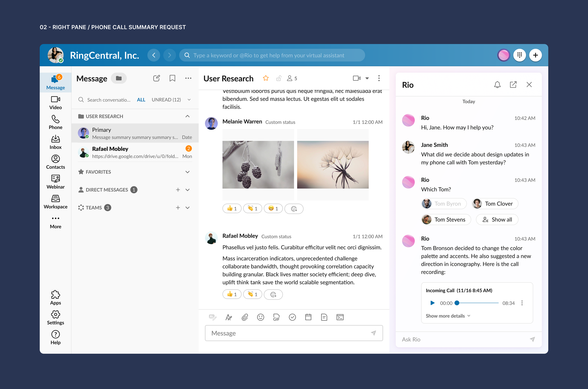This screenshot has height=389, width=588.
Task: Toggle favorite star for User Research
Action: (x=266, y=79)
